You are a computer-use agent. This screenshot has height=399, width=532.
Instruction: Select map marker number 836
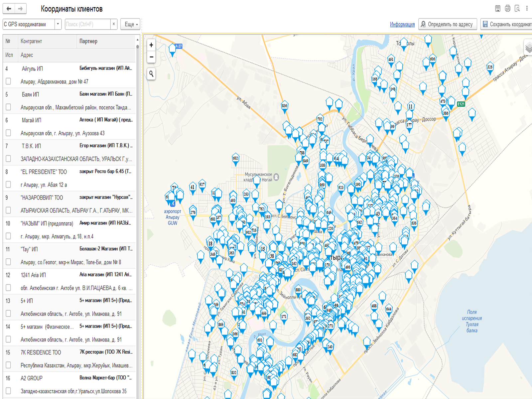[285, 107]
